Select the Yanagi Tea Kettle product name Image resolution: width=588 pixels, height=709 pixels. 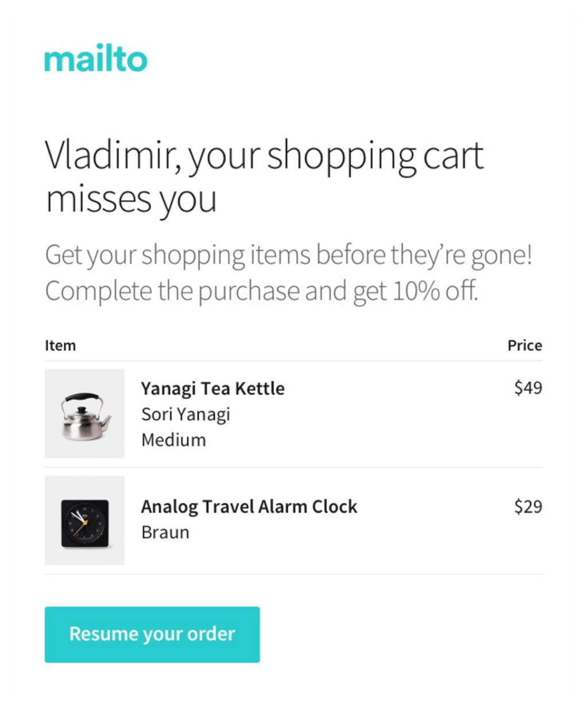(x=213, y=388)
